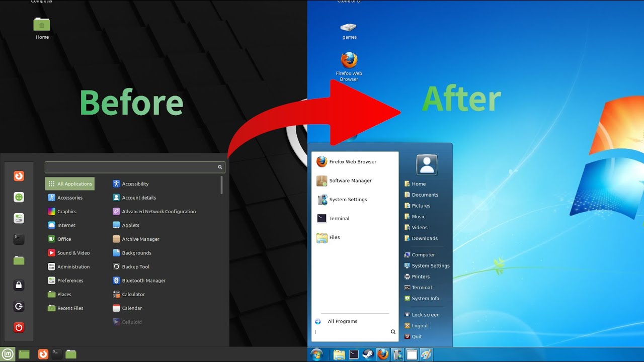
Task: Open Applets entry
Action: (x=126, y=225)
